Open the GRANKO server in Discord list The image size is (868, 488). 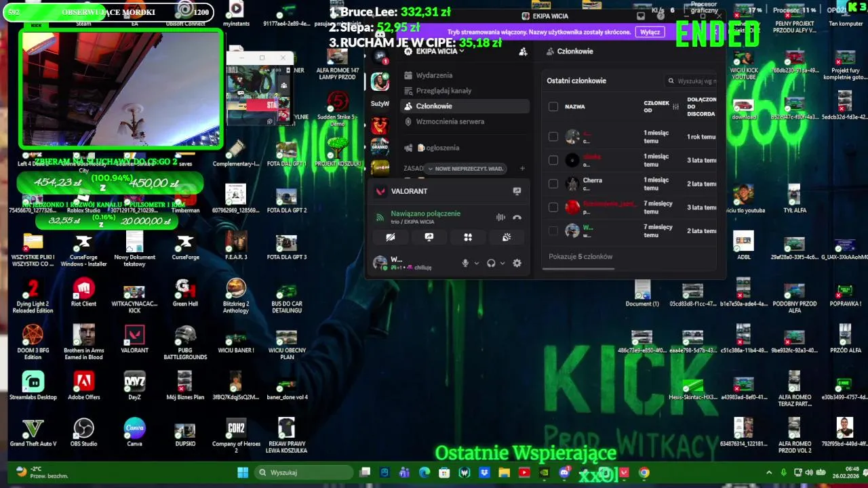380,146
